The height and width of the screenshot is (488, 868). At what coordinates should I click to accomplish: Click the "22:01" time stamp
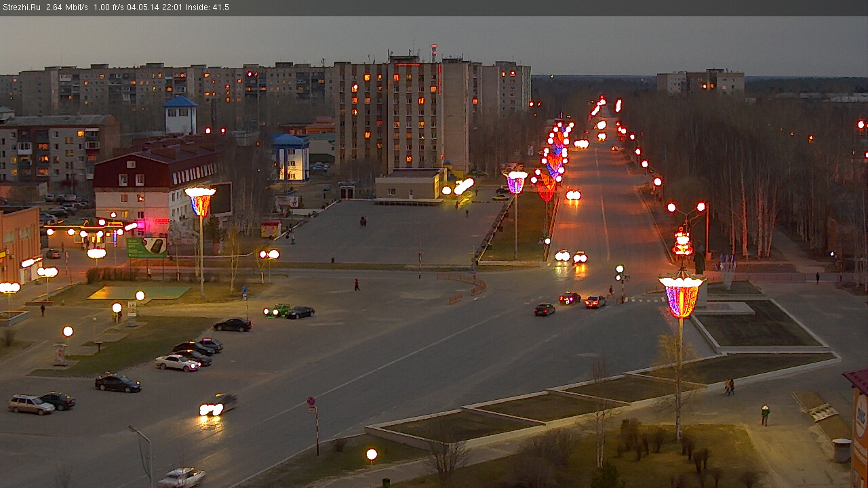pyautogui.click(x=172, y=7)
